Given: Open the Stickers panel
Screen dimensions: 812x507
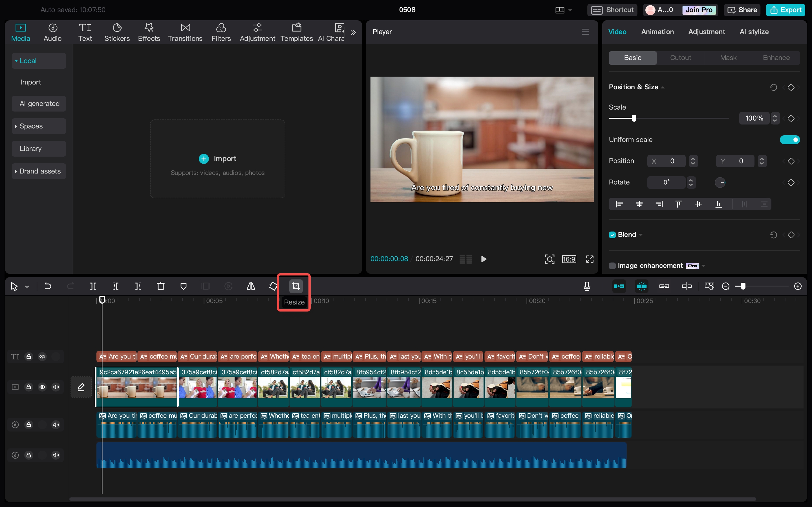Looking at the screenshot, I should [117, 32].
